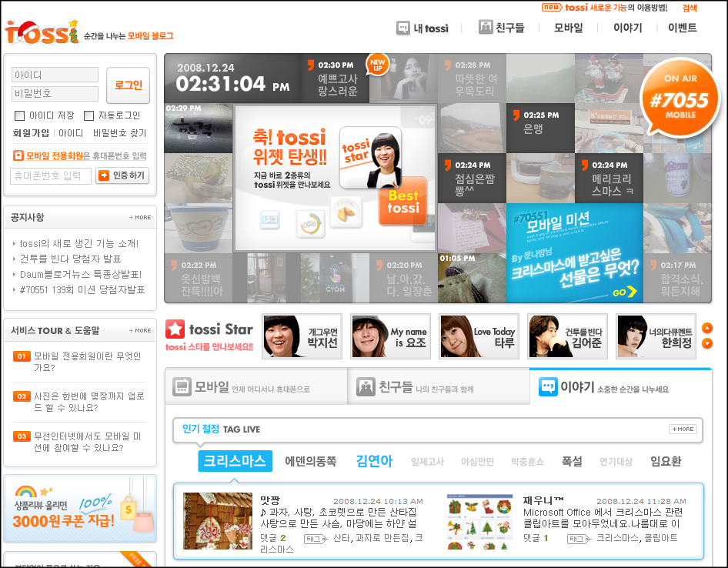The width and height of the screenshot is (728, 568).
Task: Click the tossi logo with Santa hat
Action: (x=42, y=32)
